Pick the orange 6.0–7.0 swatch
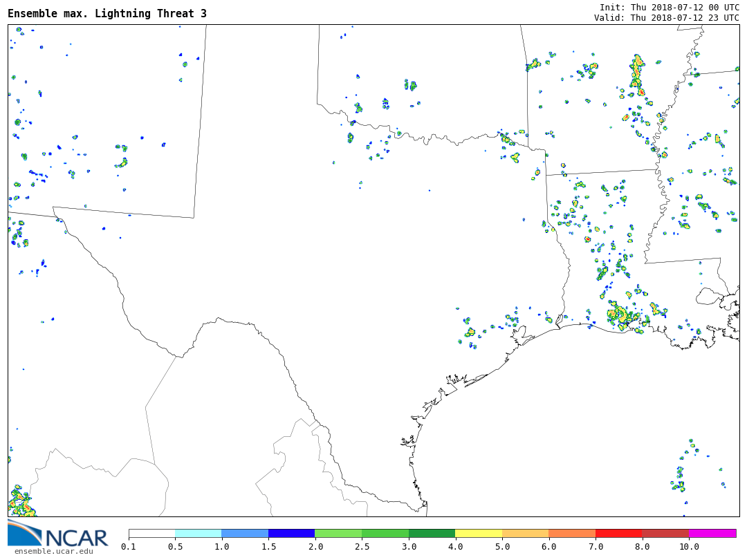The image size is (747, 560). click(572, 533)
